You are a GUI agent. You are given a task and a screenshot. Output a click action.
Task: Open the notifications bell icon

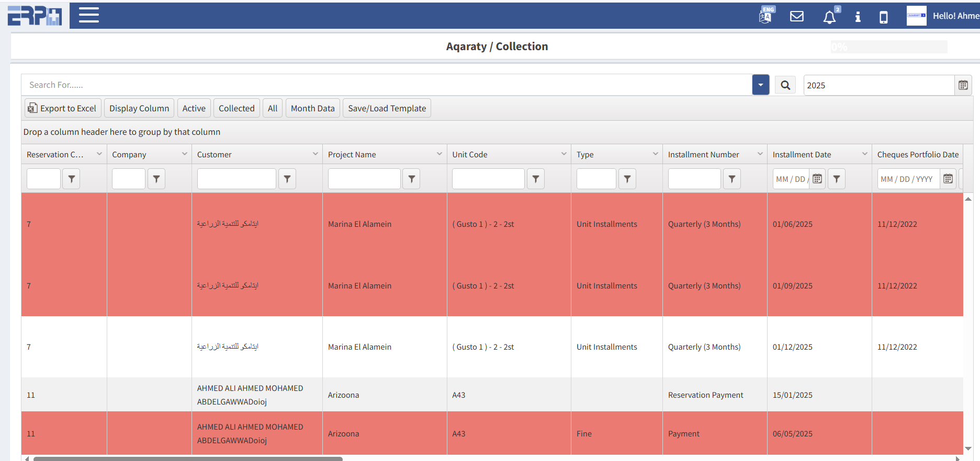(829, 17)
